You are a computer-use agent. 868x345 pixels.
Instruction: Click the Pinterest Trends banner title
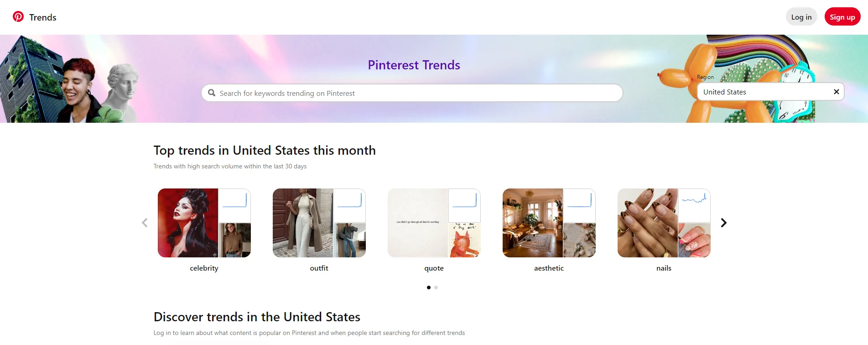point(414,65)
